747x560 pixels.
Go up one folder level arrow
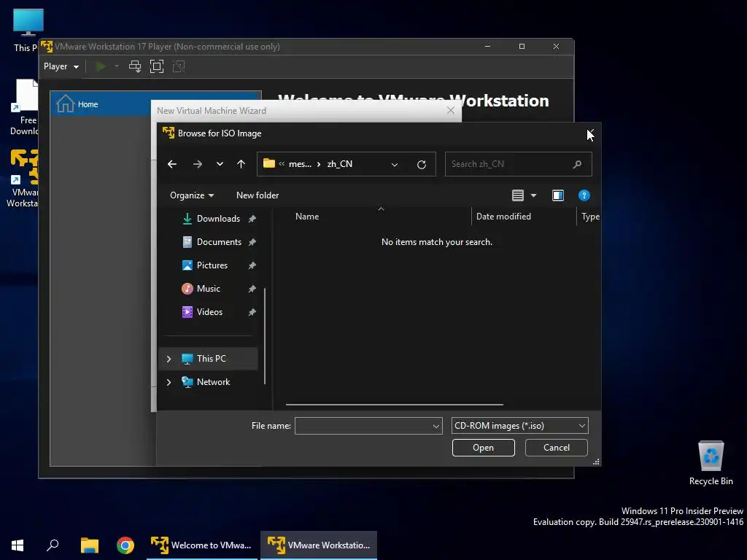[241, 164]
